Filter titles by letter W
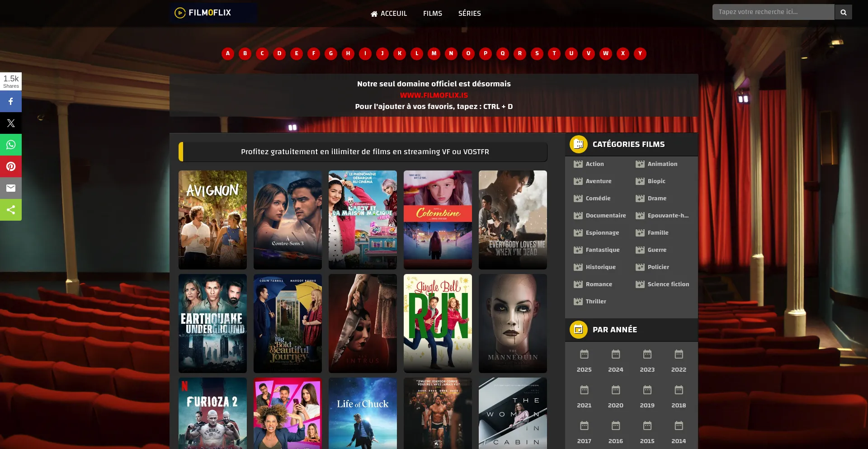 tap(606, 53)
